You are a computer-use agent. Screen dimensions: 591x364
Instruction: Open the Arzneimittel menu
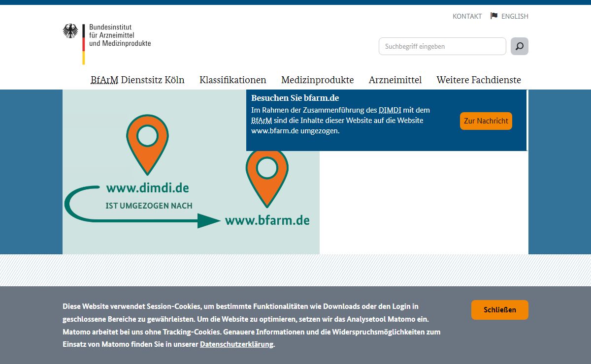coord(395,80)
